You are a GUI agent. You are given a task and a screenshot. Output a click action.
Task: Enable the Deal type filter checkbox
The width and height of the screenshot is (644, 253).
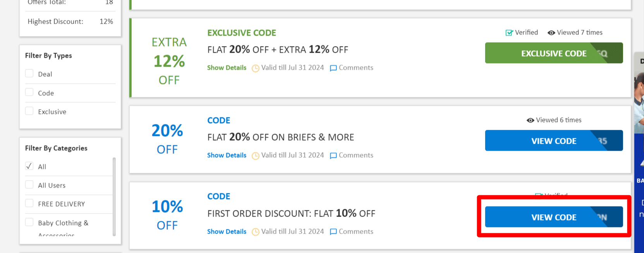pos(29,74)
